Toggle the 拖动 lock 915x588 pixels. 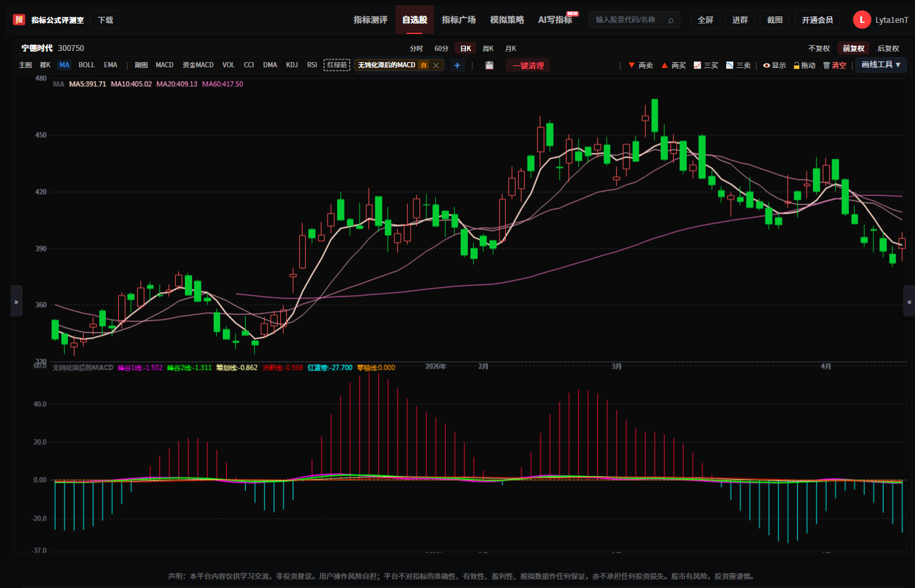tap(805, 65)
